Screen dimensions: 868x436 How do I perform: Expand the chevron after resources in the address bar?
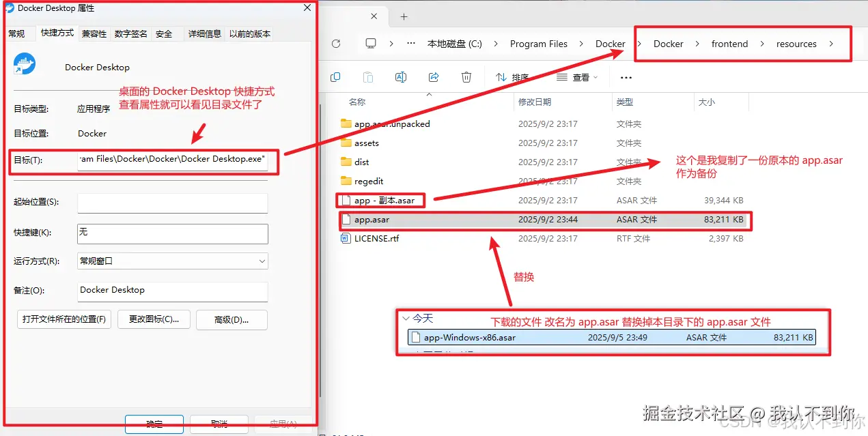[x=831, y=44]
